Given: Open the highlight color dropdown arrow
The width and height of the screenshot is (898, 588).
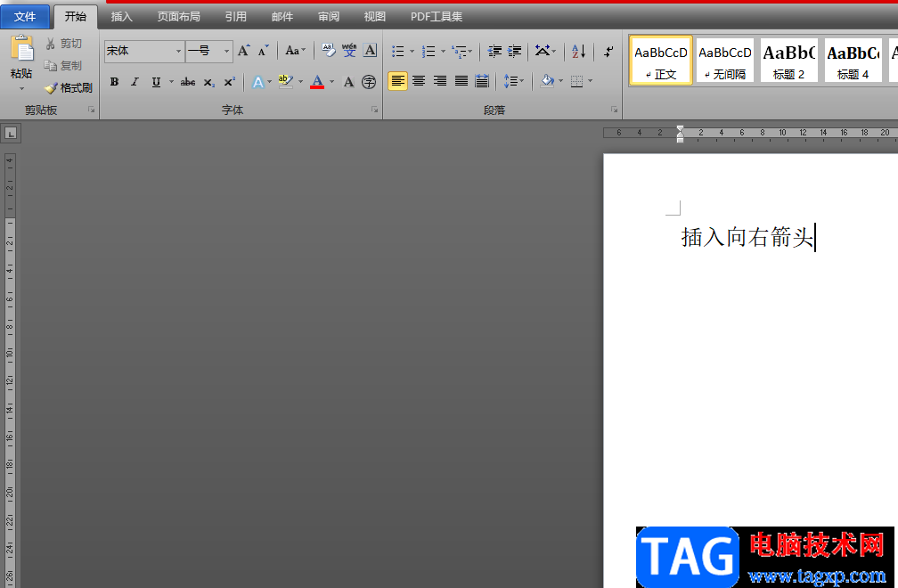Looking at the screenshot, I should coord(301,82).
